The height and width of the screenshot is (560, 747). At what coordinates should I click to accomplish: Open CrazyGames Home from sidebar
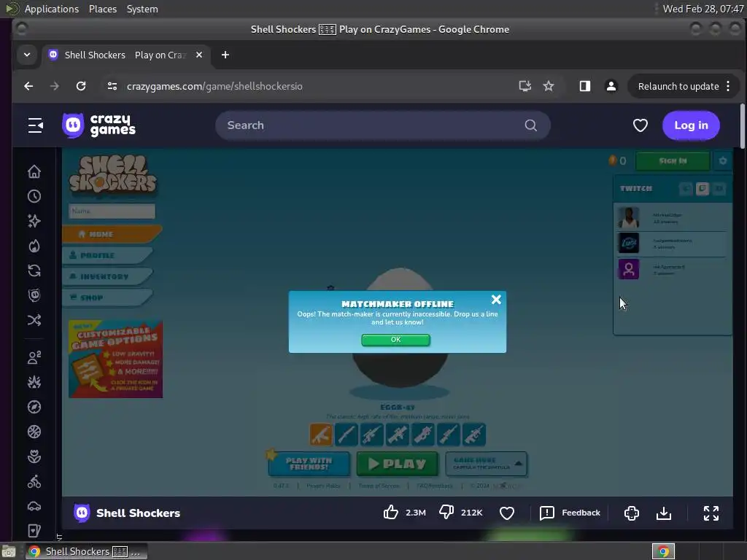(34, 171)
